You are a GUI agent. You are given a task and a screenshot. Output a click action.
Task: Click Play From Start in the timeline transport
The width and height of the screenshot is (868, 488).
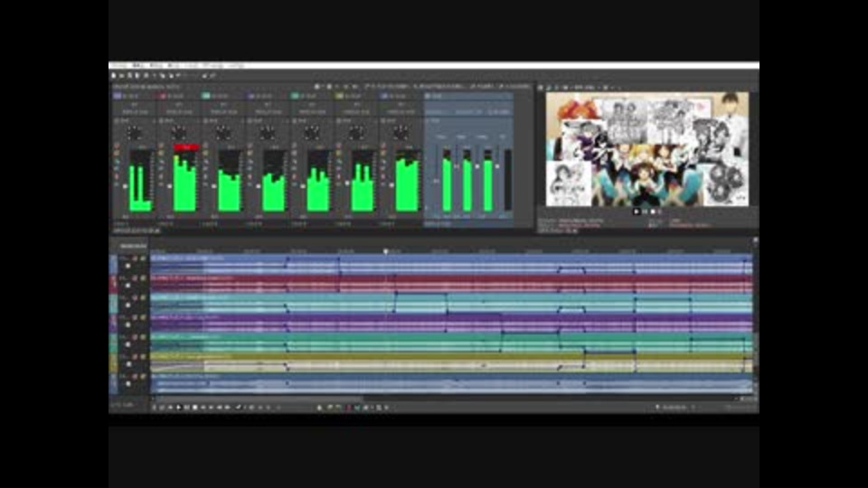171,408
